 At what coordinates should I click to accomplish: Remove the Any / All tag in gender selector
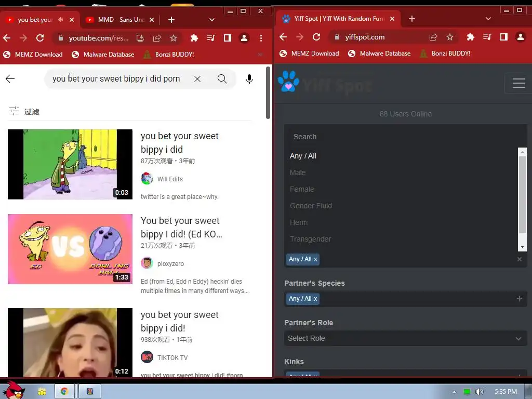coord(315,259)
